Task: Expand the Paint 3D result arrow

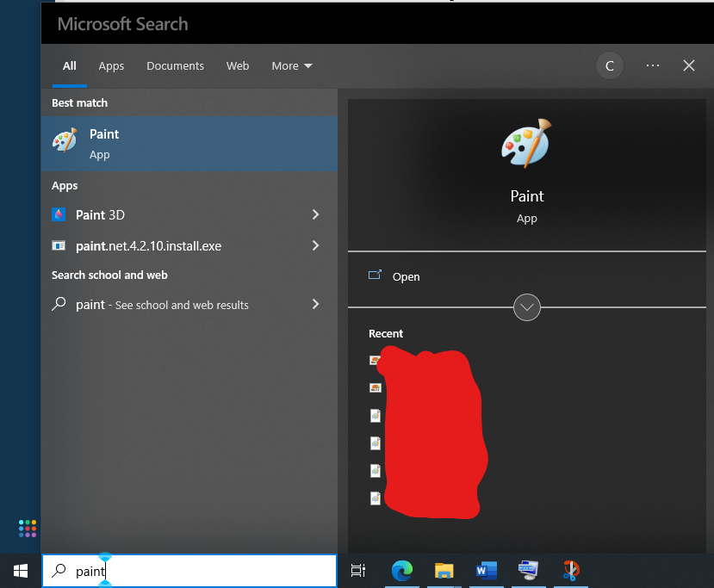Action: [x=315, y=214]
